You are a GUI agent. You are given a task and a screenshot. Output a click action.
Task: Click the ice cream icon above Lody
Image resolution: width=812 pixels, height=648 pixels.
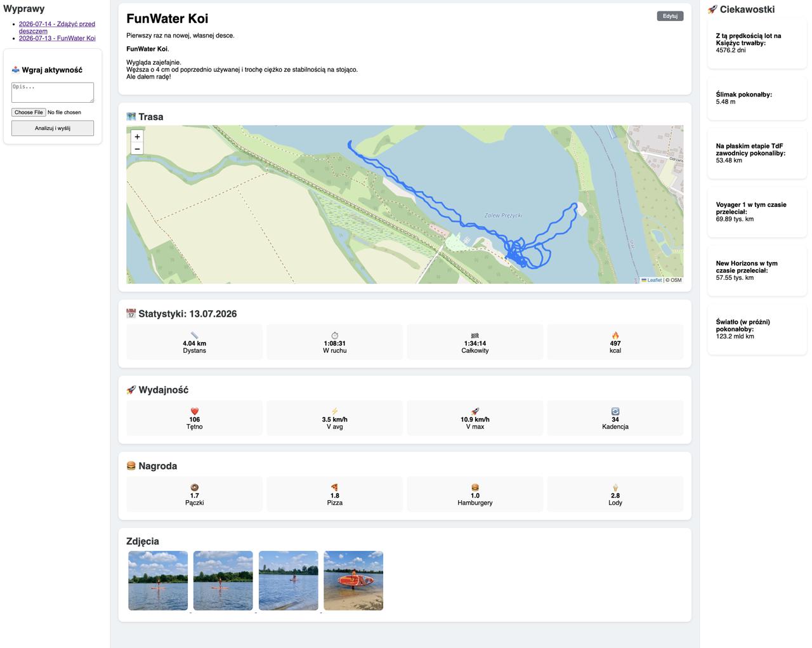pyautogui.click(x=615, y=487)
